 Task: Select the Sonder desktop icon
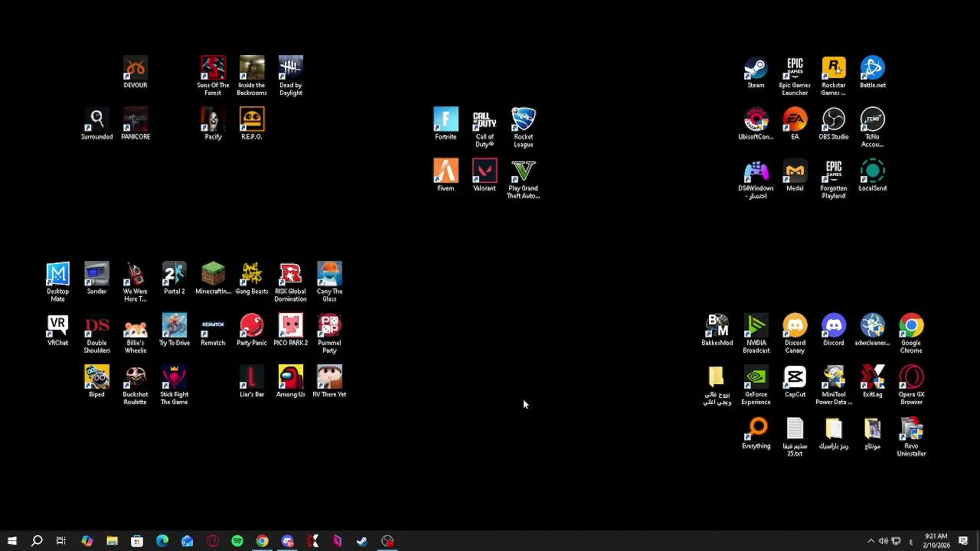coord(96,279)
